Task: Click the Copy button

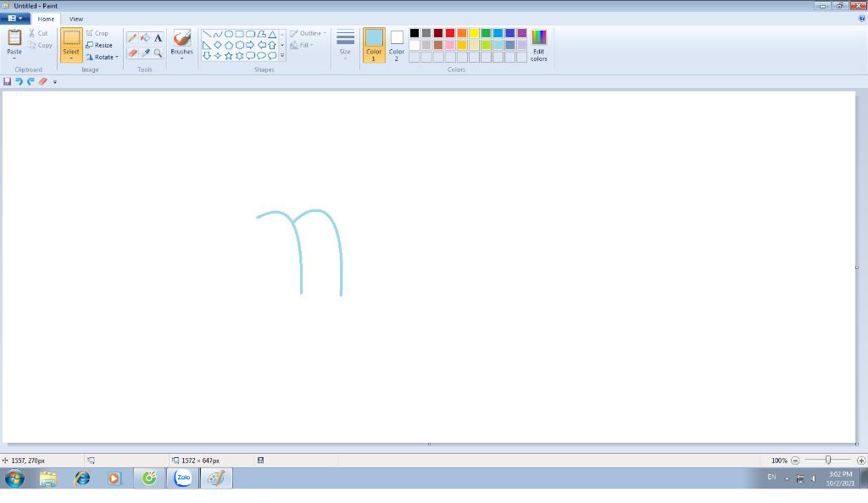Action: click(x=40, y=46)
